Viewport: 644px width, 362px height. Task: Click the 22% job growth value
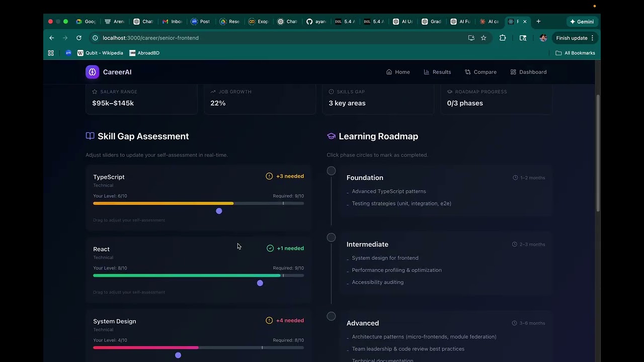[218, 103]
